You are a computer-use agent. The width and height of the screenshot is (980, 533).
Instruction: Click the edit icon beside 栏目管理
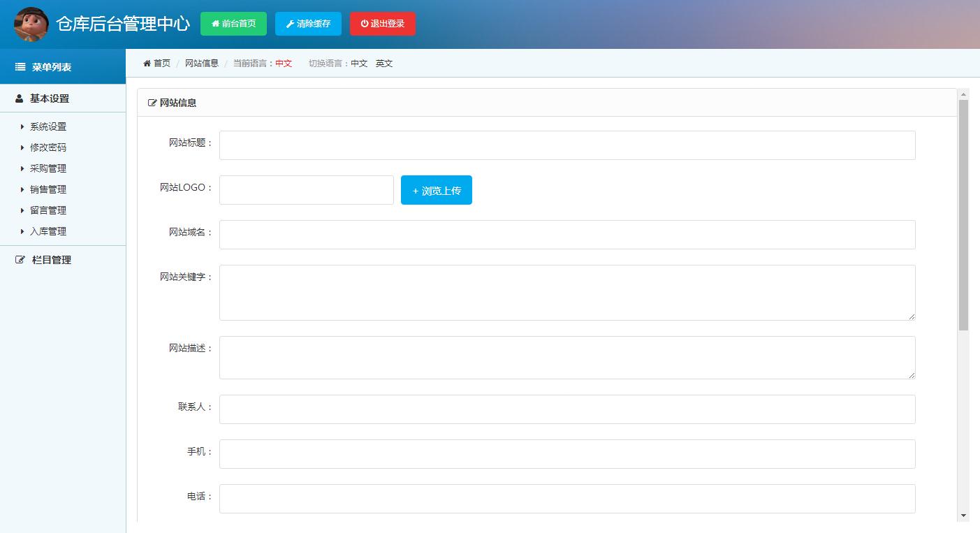(x=21, y=260)
